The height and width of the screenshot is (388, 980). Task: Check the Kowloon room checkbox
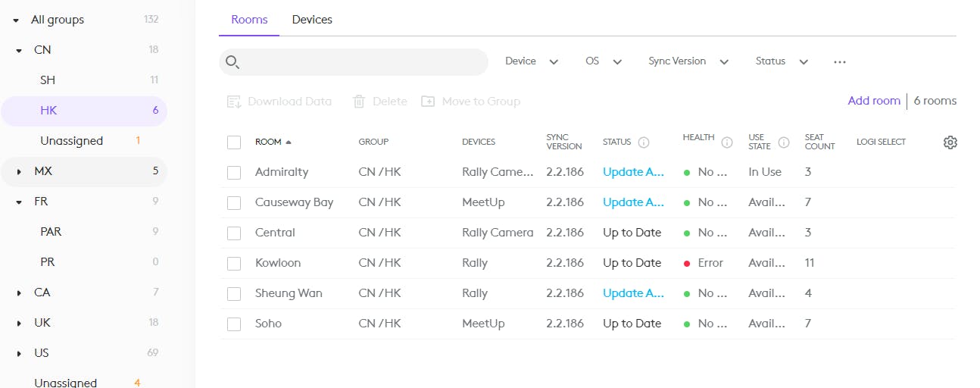[234, 264]
